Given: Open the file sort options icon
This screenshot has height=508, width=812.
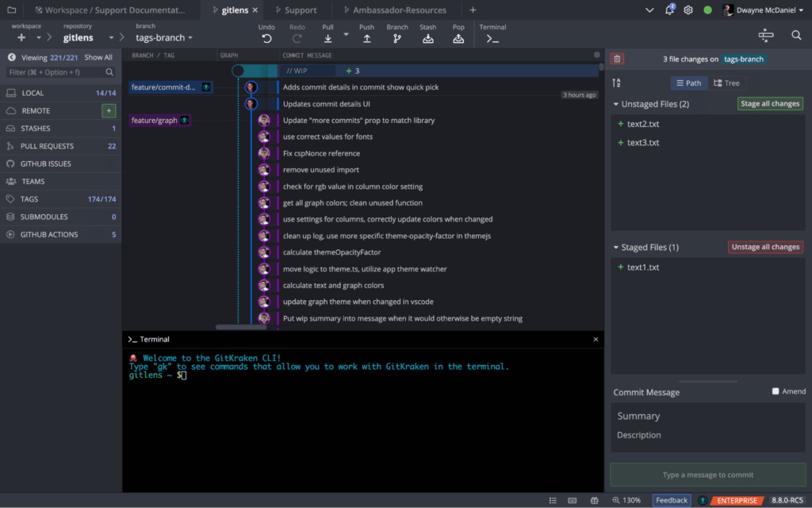Looking at the screenshot, I should pos(618,83).
